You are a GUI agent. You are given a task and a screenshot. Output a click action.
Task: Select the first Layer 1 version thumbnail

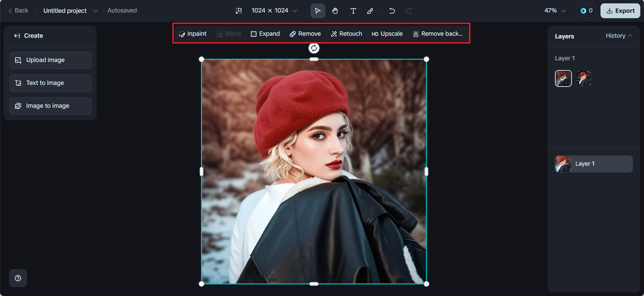click(x=563, y=78)
